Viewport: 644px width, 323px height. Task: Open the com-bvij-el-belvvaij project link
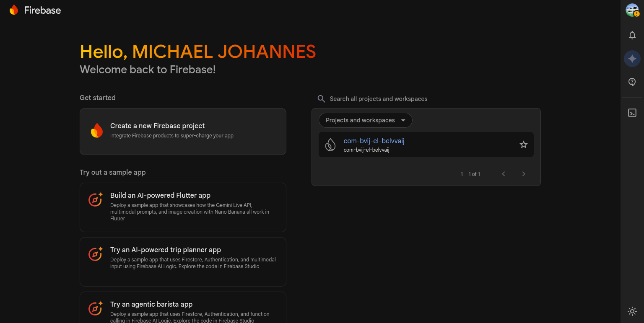point(374,141)
